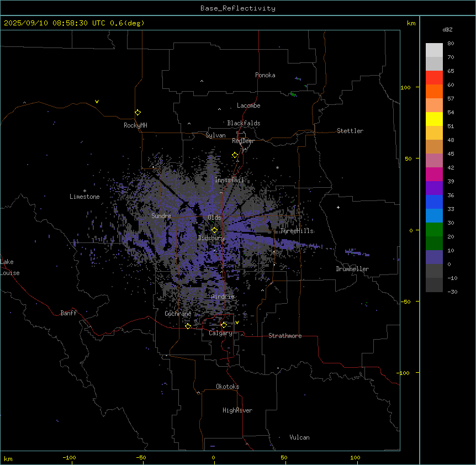
Task: Click the Stettler label
Action: click(x=350, y=131)
